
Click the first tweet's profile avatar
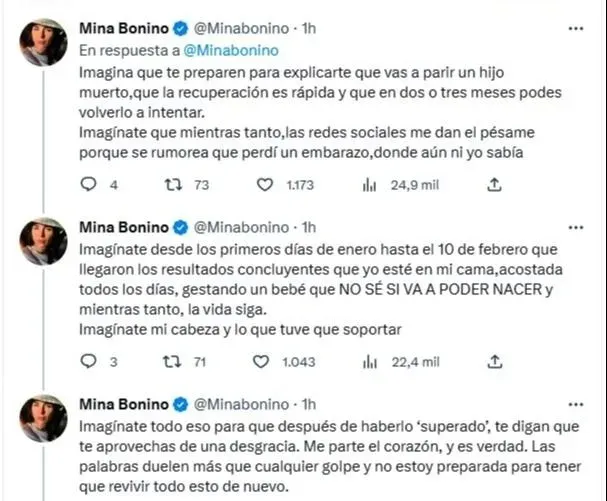[x=44, y=42]
